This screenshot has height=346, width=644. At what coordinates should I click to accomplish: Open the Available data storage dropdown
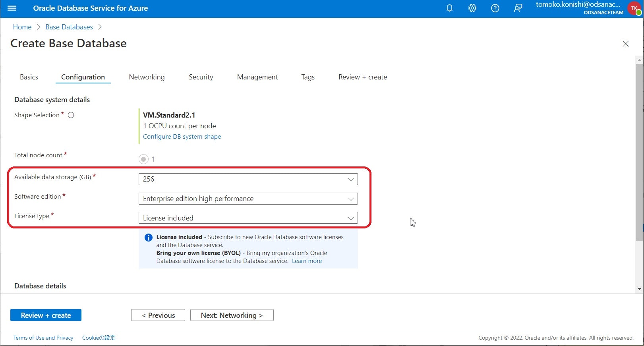coord(248,179)
